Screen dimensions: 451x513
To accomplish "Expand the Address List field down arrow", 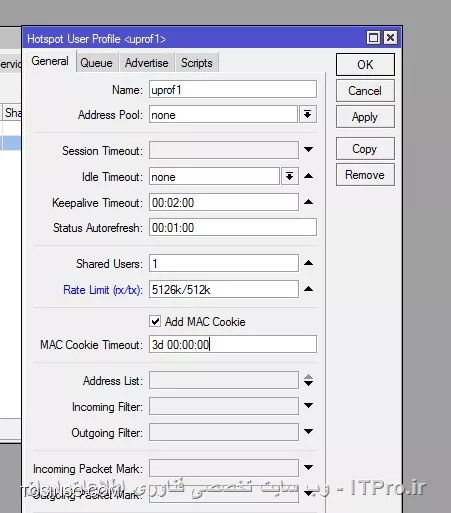I will (309, 383).
